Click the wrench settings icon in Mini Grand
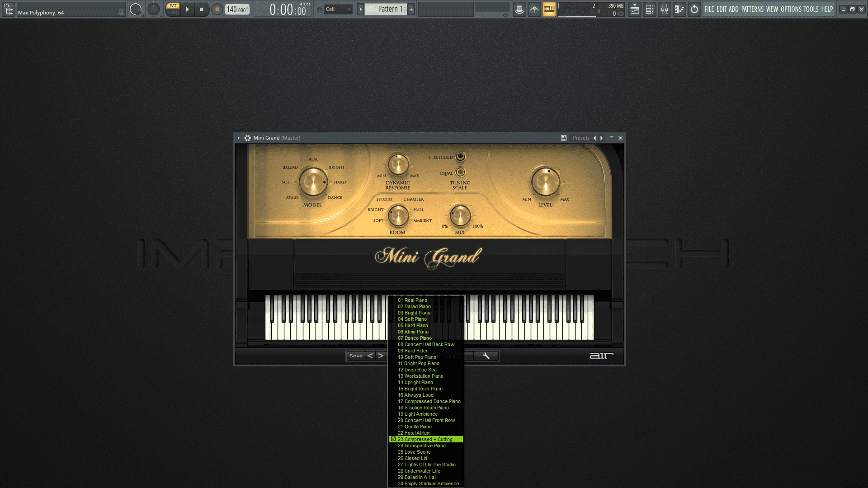The image size is (868, 488). [x=486, y=356]
